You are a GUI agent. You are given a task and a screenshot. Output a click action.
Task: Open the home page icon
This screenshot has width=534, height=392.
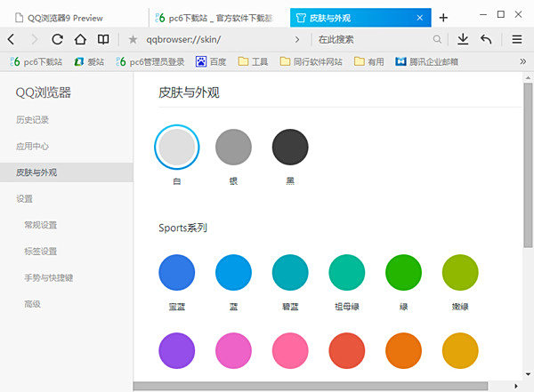coord(80,39)
